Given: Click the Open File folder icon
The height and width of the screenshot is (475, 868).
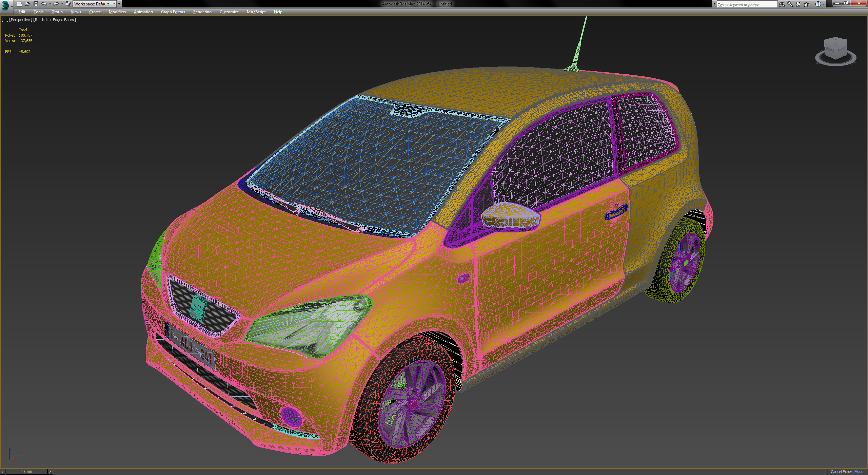Looking at the screenshot, I should click(x=27, y=4).
